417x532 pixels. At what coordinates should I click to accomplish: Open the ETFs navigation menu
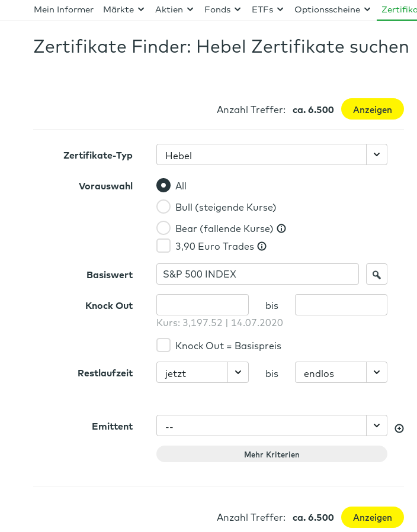pos(268,9)
